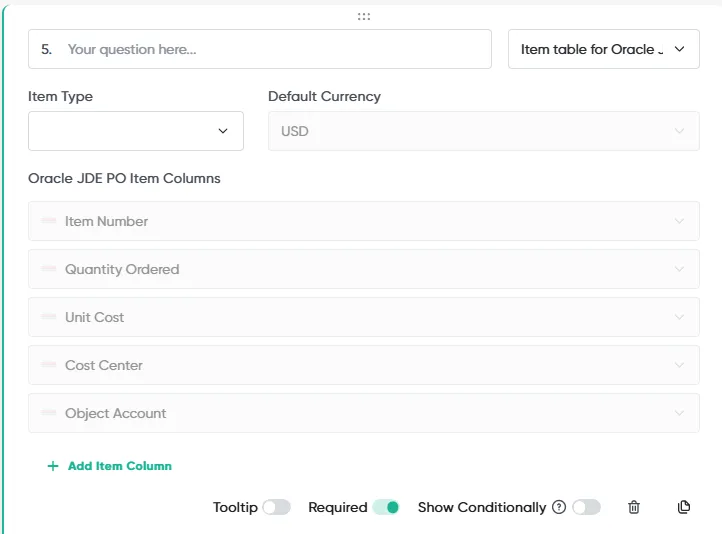Remove the Unit Cost column minus icon
Screen dimensions: 722x534
(x=48, y=316)
